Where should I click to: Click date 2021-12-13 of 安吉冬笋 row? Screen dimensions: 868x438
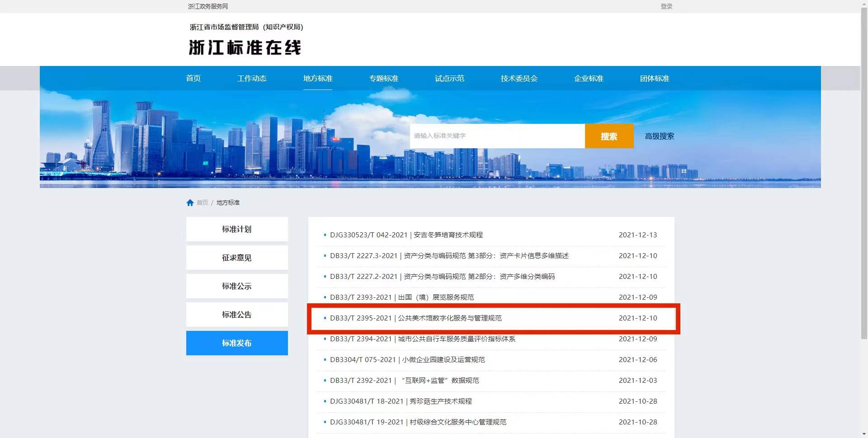coord(638,235)
